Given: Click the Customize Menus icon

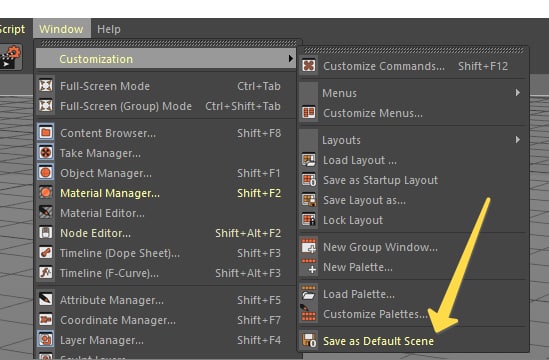Looking at the screenshot, I should (309, 113).
